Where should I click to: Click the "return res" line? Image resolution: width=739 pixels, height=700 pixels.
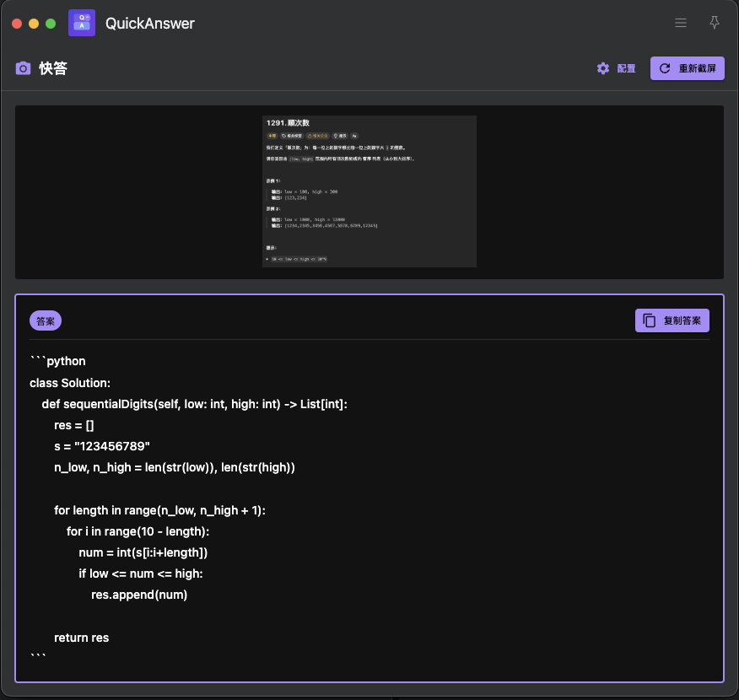coord(81,638)
